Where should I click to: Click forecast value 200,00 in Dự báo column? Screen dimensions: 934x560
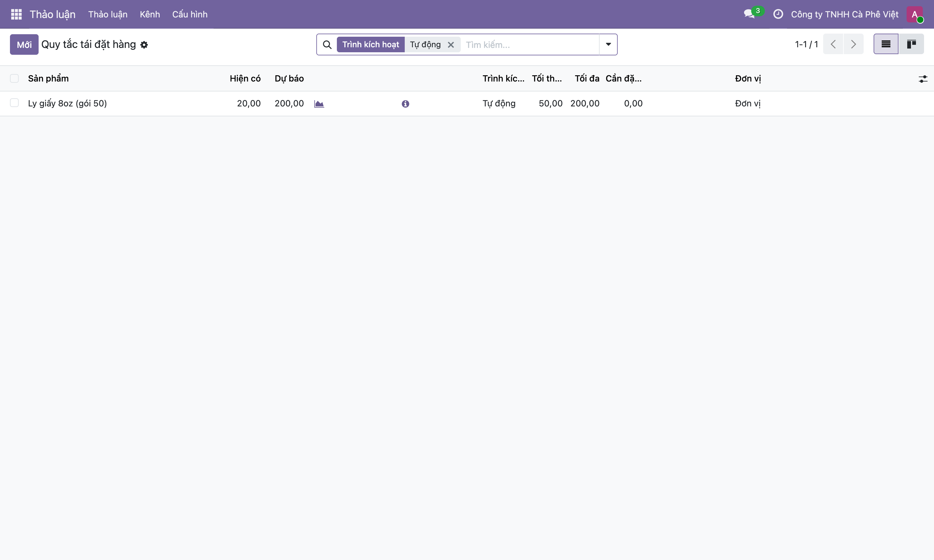click(x=289, y=103)
